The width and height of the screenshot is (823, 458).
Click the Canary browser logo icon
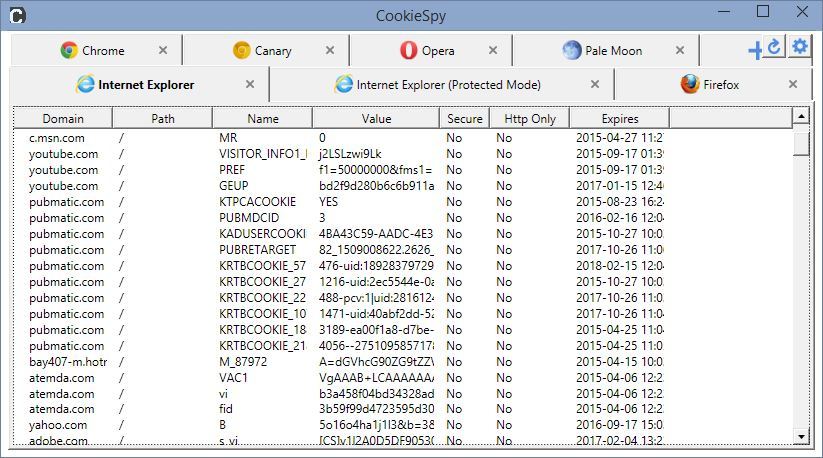[x=241, y=50]
